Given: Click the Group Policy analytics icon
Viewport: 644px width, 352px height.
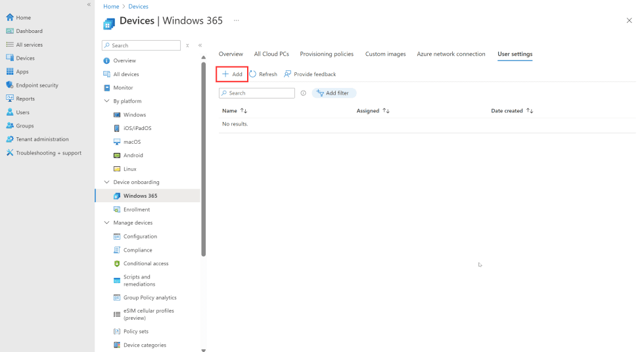Looking at the screenshot, I should [x=117, y=298].
